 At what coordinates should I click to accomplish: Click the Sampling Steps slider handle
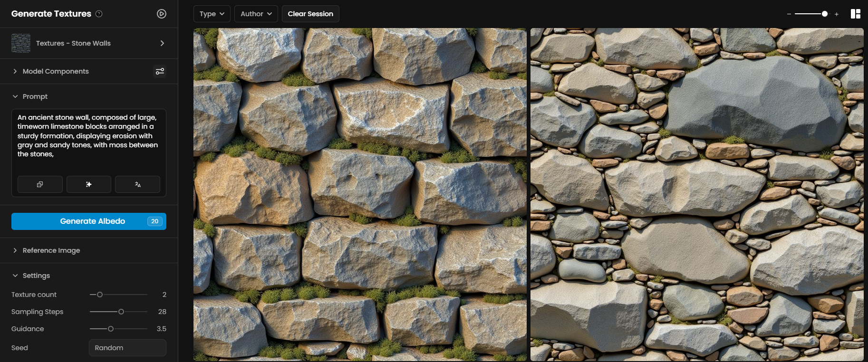point(121,312)
